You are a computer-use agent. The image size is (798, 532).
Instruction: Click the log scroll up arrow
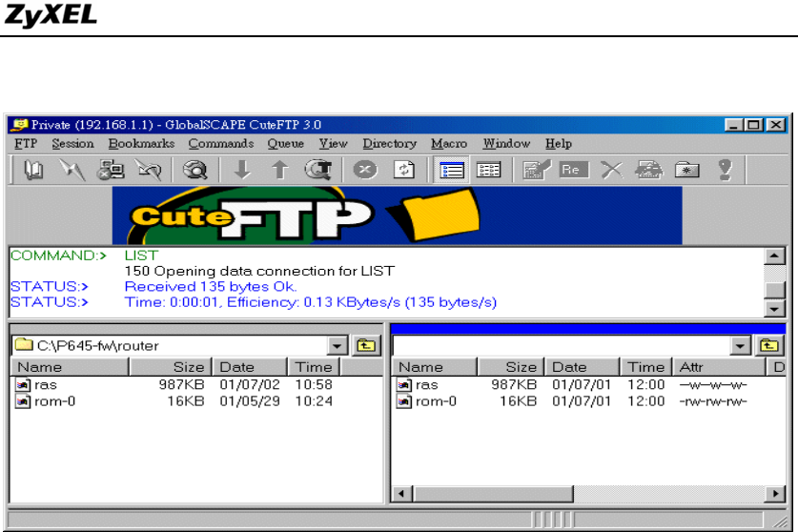(774, 256)
